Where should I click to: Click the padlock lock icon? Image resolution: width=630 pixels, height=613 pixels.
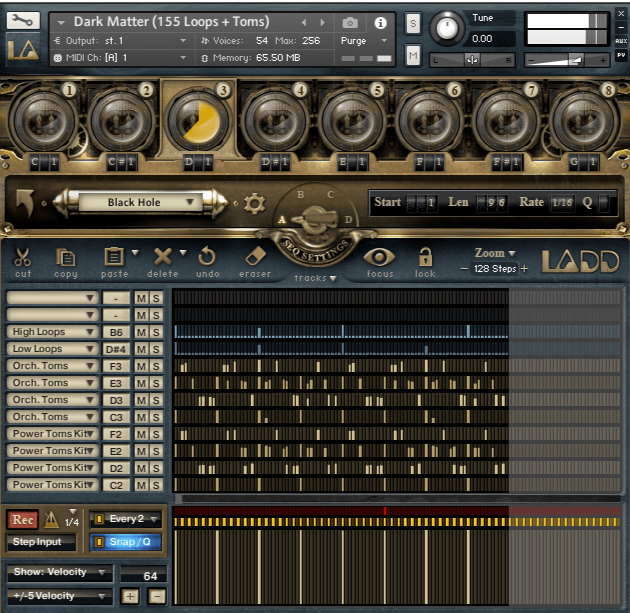click(x=425, y=257)
